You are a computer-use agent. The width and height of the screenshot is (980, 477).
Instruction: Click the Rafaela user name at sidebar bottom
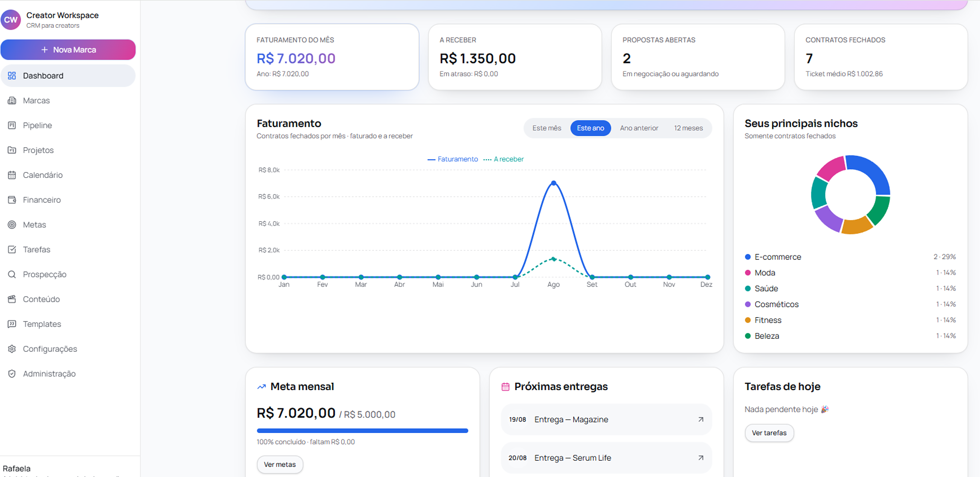[x=17, y=468]
